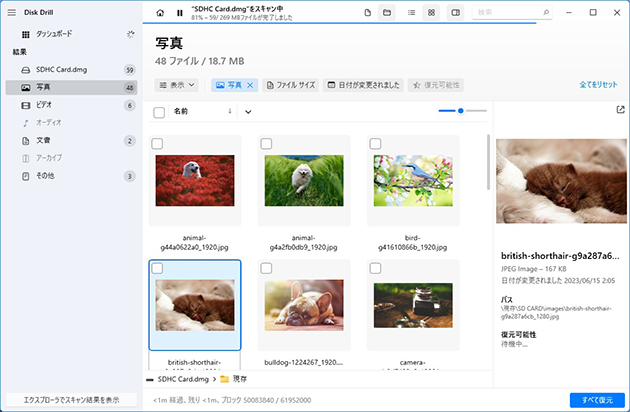Image resolution: width=630 pixels, height=412 pixels.
Task: Click the spinning progress icon beside ダッシュボード
Action: pyautogui.click(x=130, y=34)
